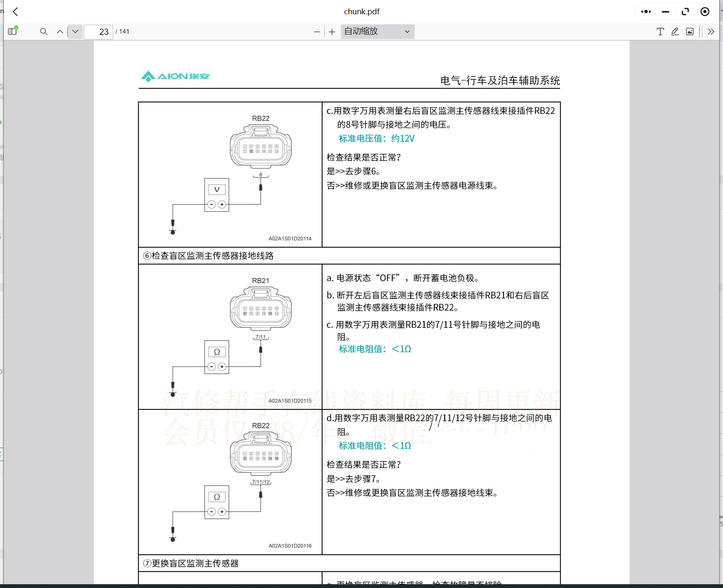The width and height of the screenshot is (723, 588).
Task: Open the three-dot options menu at top right
Action: point(646,11)
